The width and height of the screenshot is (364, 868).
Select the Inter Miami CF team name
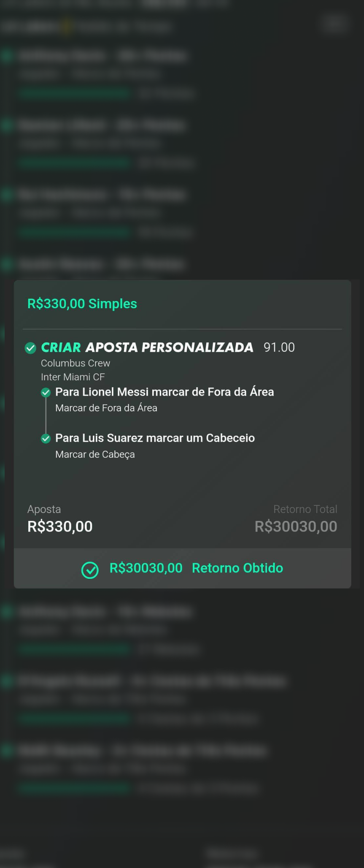click(x=73, y=377)
